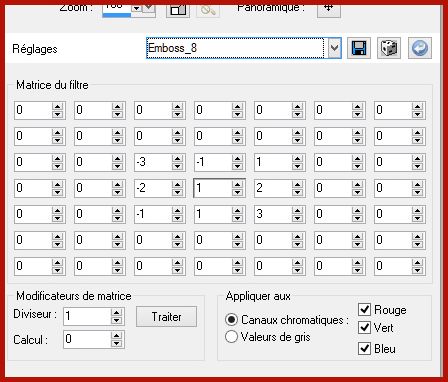Decrease the matrix cell valued 3

(297, 218)
